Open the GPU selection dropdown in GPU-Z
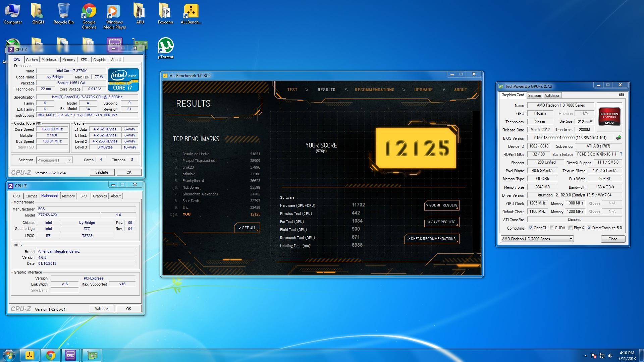Image resolution: width=644 pixels, height=362 pixels. point(537,239)
